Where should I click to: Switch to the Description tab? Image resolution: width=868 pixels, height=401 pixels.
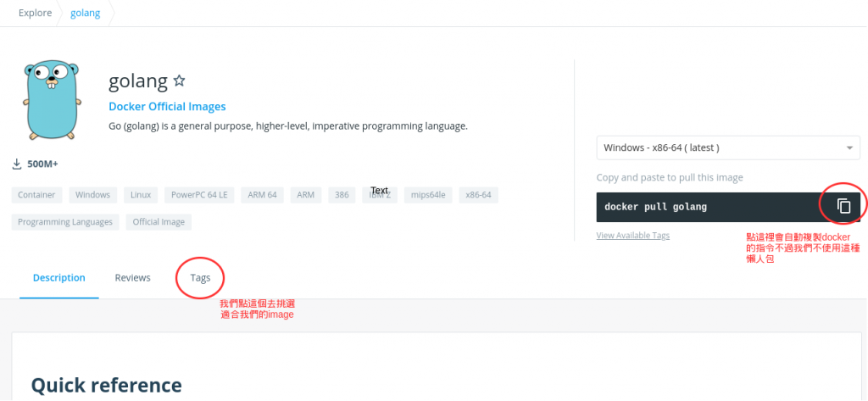click(59, 277)
